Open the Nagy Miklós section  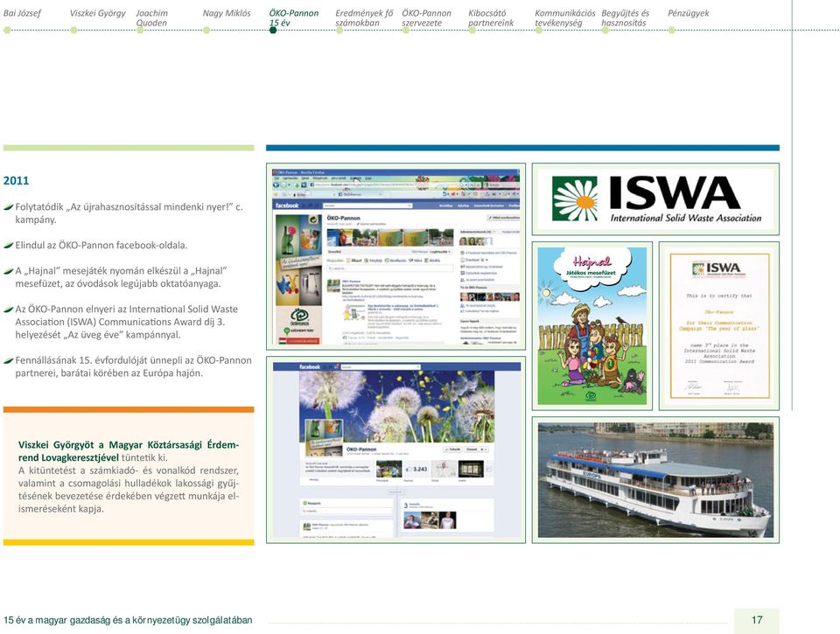[x=227, y=13]
